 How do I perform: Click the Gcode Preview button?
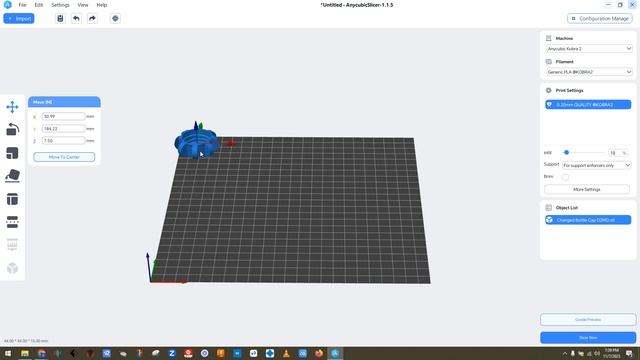click(x=588, y=319)
